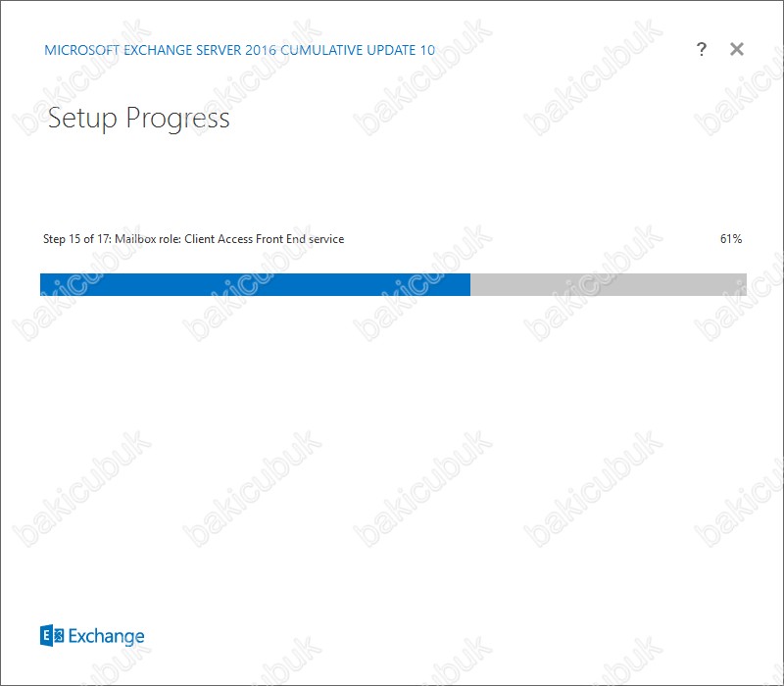Click the word Progress in heading
Screen dimensions: 784x686
(177, 120)
